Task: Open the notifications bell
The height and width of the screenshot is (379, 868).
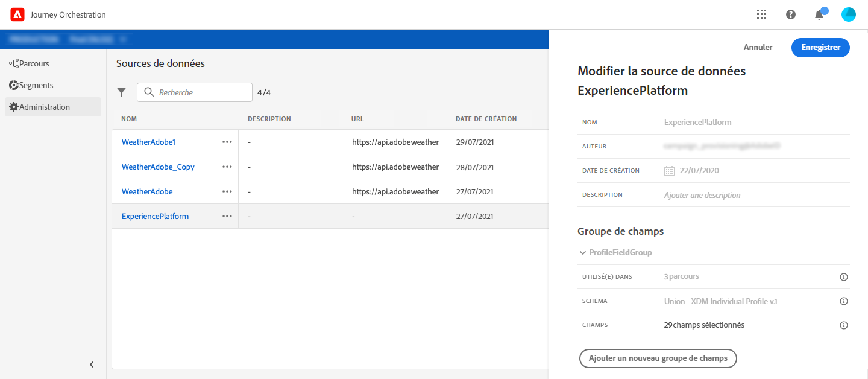Action: (x=819, y=14)
